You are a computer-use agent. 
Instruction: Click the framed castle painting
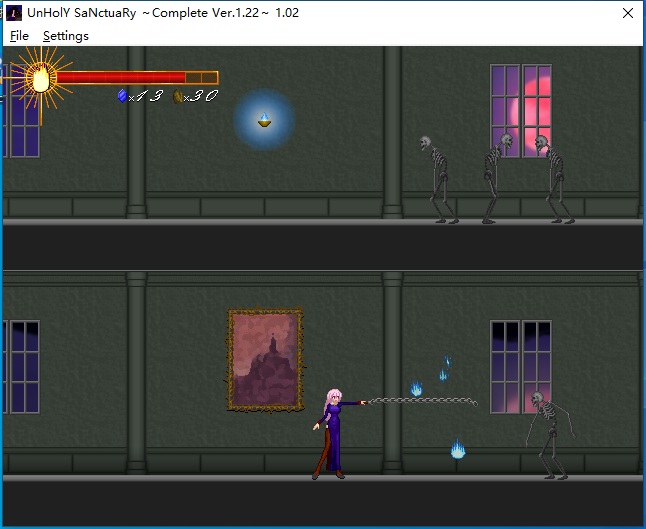click(265, 360)
